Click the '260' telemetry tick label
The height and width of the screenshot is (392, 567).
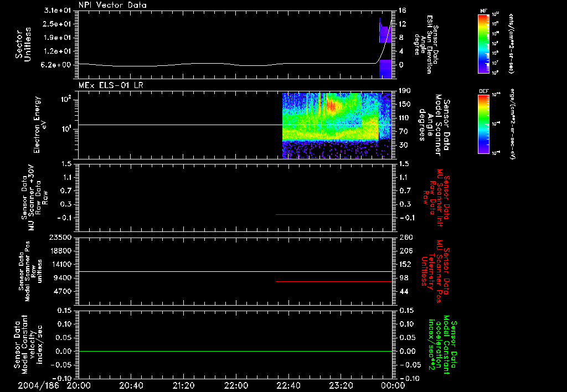tap(405, 238)
